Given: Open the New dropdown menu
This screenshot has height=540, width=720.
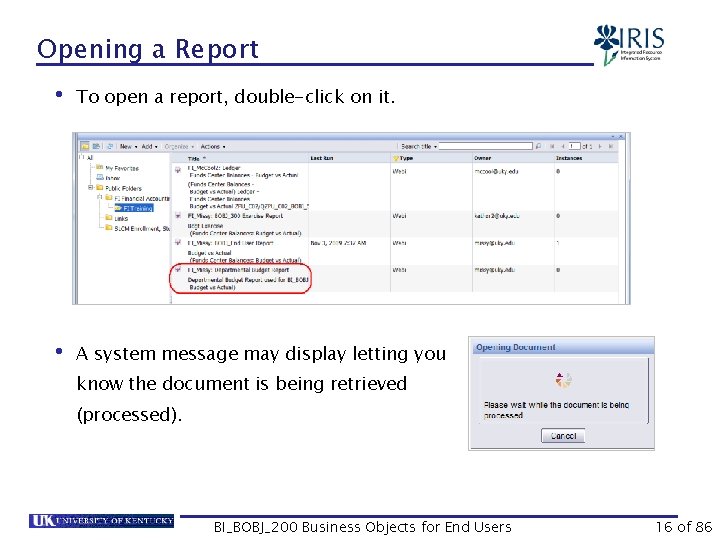Looking at the screenshot, I should coord(128,146).
